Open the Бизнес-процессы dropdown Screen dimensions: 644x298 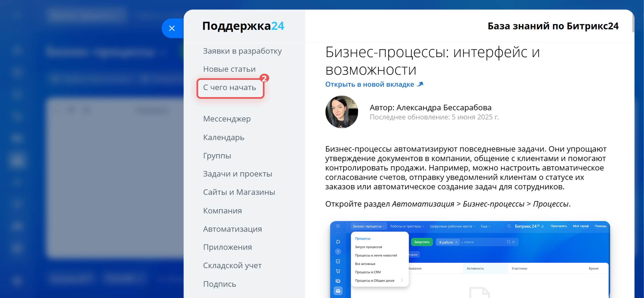(x=369, y=226)
